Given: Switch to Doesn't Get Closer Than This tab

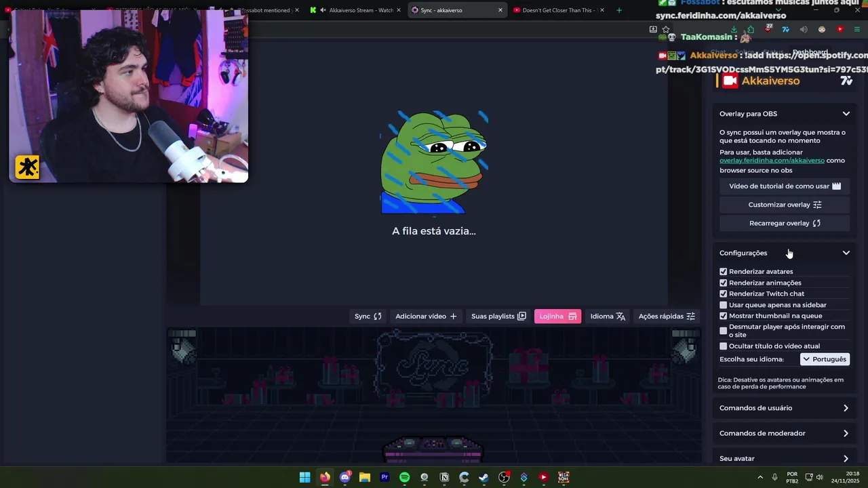Looking at the screenshot, I should coord(557,10).
